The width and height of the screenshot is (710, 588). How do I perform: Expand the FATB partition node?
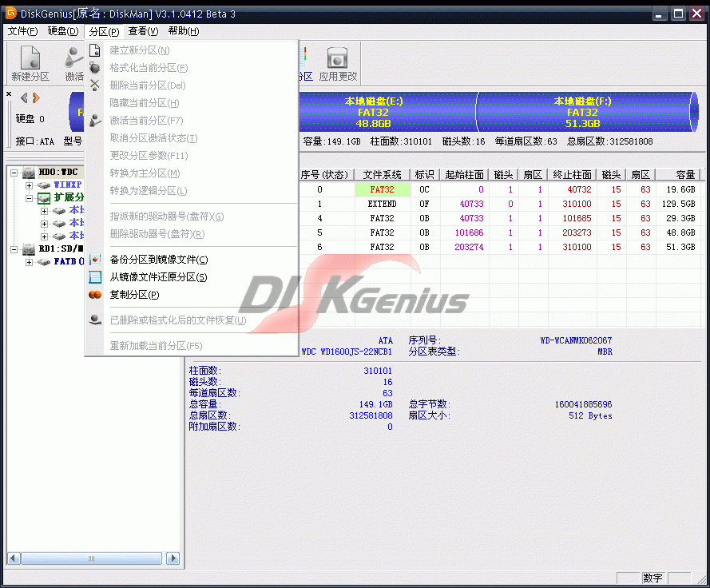29,262
